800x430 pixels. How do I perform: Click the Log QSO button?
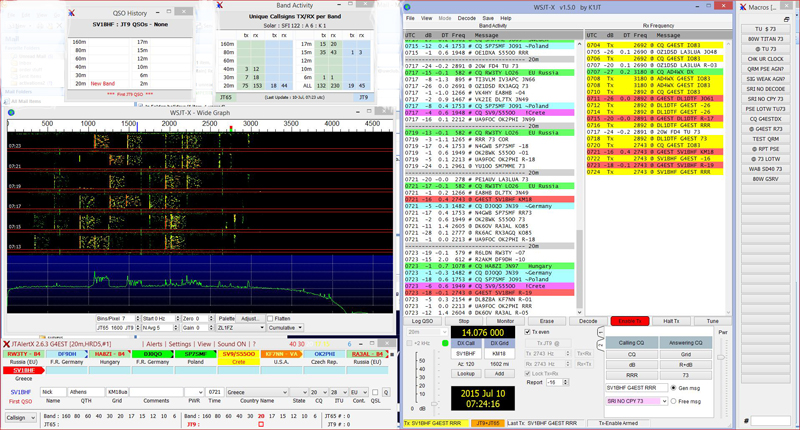click(x=424, y=321)
